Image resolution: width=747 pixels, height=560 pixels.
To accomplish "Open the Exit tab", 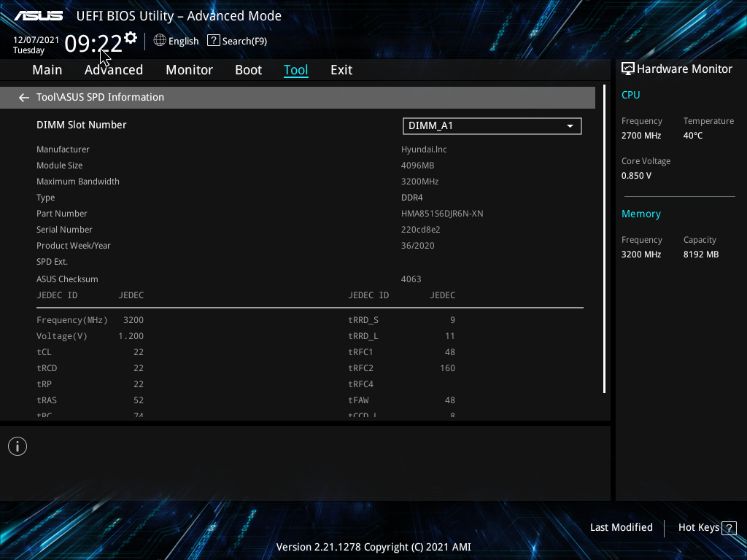I will coord(341,70).
